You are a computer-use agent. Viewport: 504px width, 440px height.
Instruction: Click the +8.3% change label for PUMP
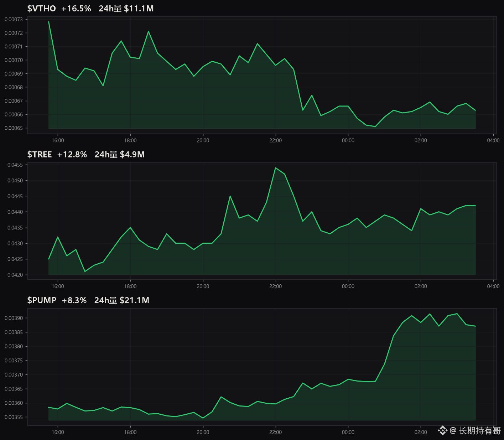(74, 300)
